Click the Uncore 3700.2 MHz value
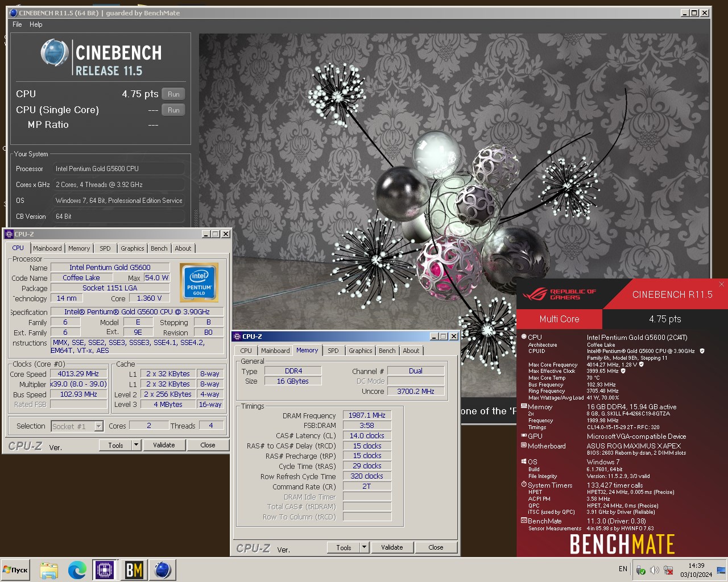 416,391
